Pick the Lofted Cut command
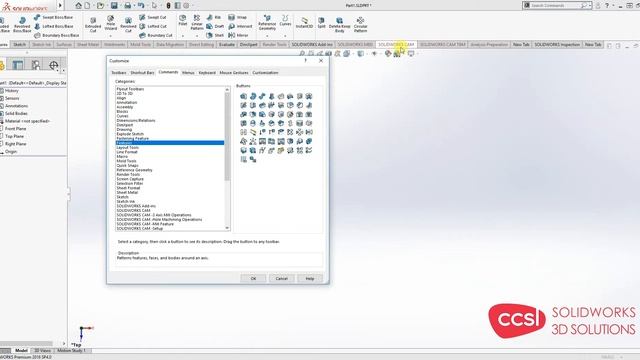 tap(153, 26)
